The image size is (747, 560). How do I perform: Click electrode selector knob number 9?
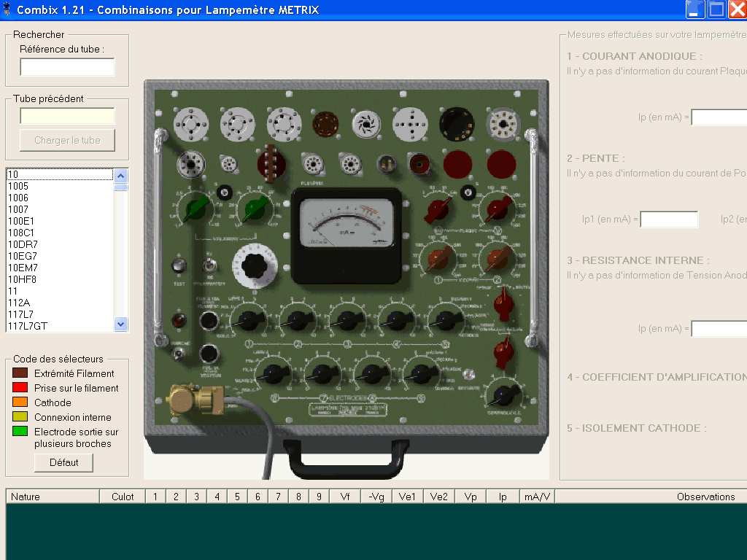coord(421,374)
